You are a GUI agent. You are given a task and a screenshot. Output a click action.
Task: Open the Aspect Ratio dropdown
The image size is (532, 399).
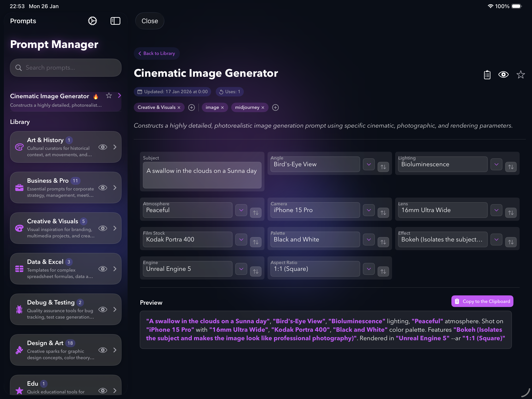tap(369, 269)
